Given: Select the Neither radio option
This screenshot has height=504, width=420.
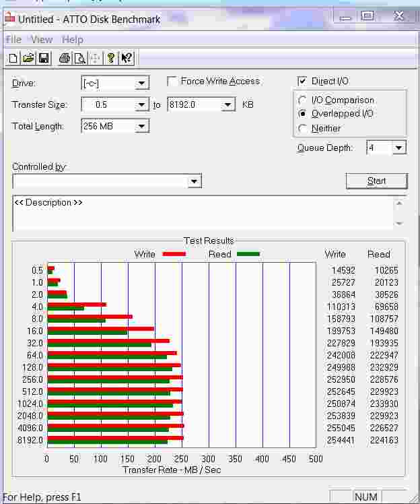Looking at the screenshot, I should point(302,129).
